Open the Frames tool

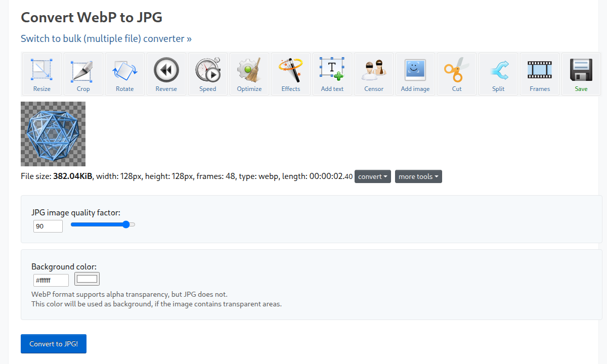click(540, 74)
